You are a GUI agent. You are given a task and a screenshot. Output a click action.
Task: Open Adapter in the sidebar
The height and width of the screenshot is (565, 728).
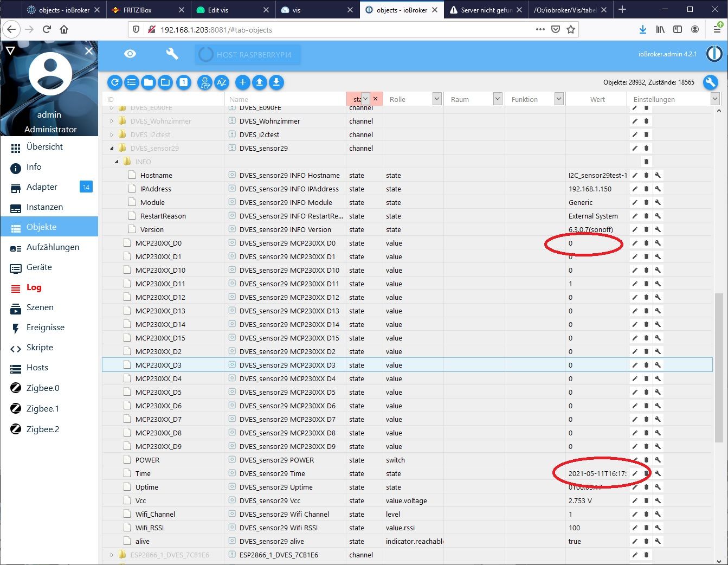(x=49, y=187)
